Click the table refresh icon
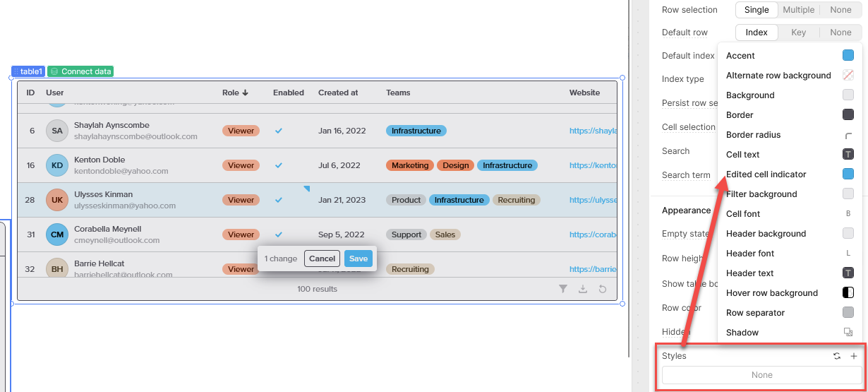Image resolution: width=868 pixels, height=392 pixels. [602, 289]
